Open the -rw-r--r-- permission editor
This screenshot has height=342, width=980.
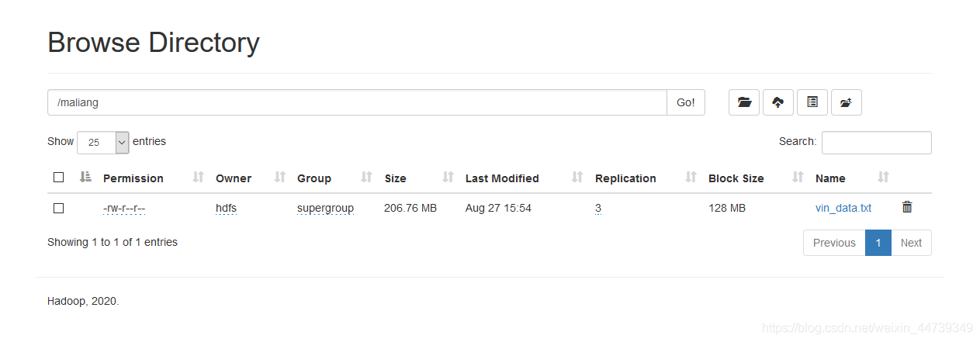coord(124,208)
